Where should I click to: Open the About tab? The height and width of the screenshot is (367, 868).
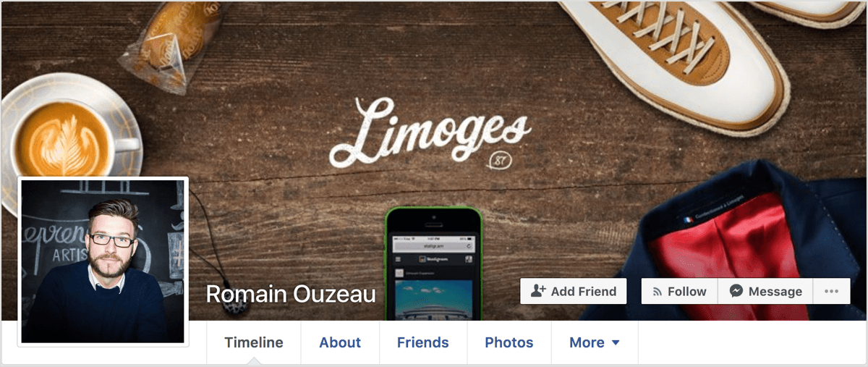pos(340,342)
